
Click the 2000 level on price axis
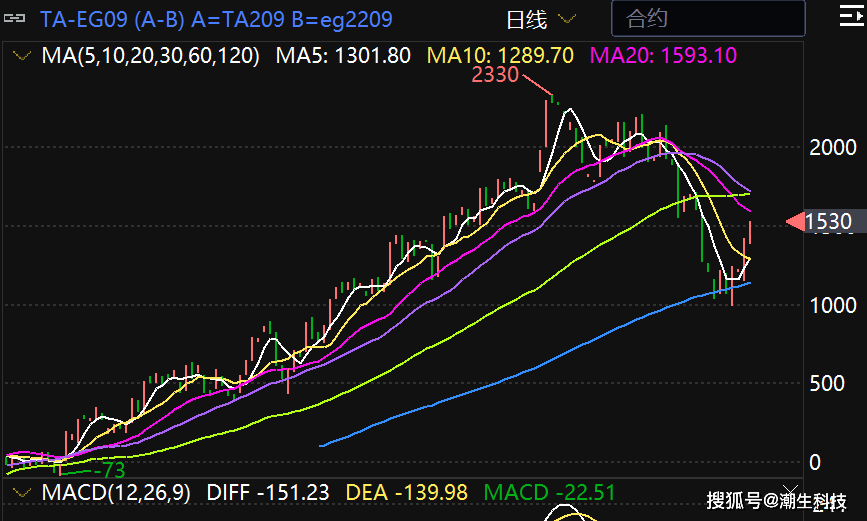pyautogui.click(x=833, y=148)
